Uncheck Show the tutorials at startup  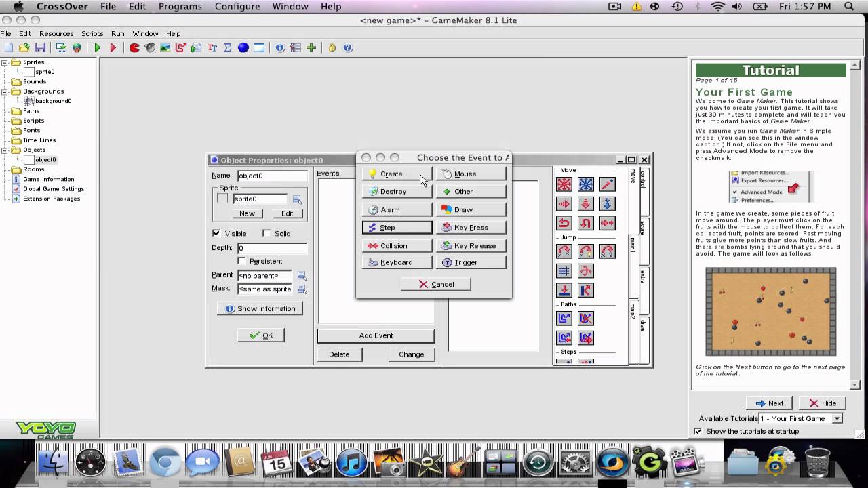click(x=698, y=431)
